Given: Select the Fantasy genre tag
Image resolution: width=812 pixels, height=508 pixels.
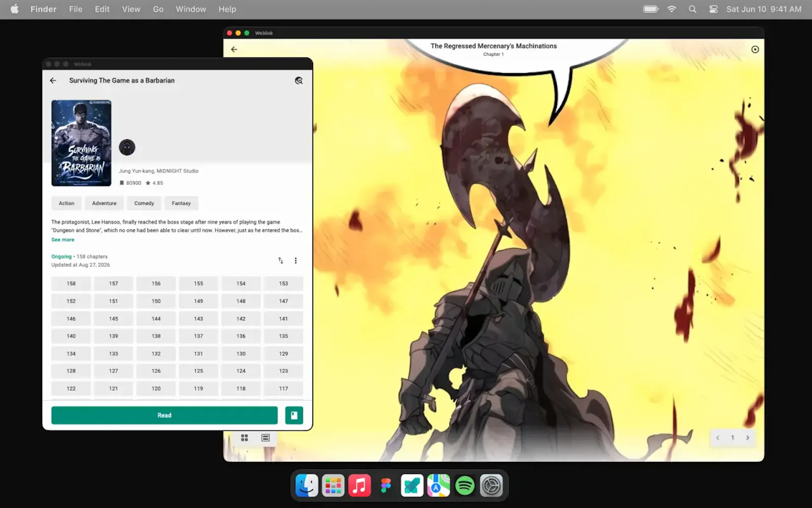Looking at the screenshot, I should coord(181,203).
